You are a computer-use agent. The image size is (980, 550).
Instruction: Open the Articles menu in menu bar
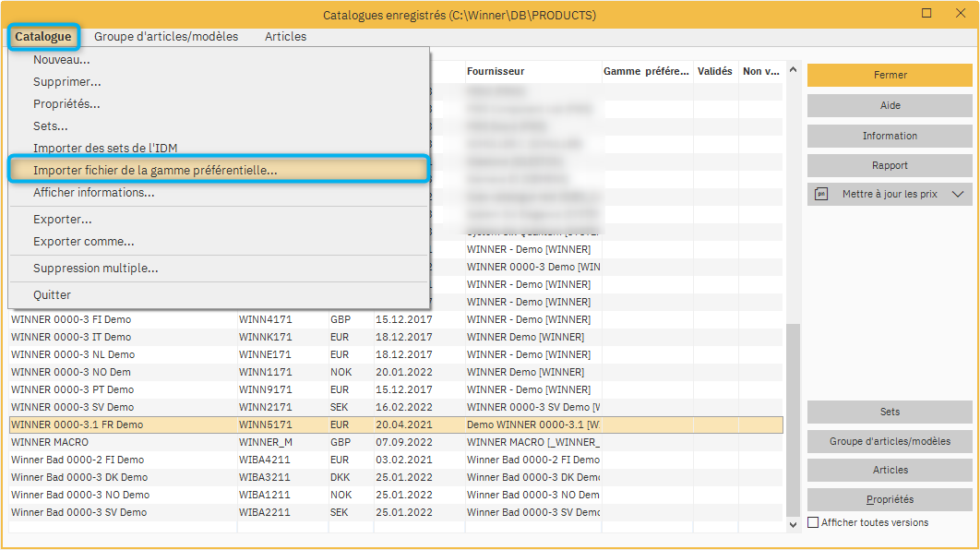point(285,37)
